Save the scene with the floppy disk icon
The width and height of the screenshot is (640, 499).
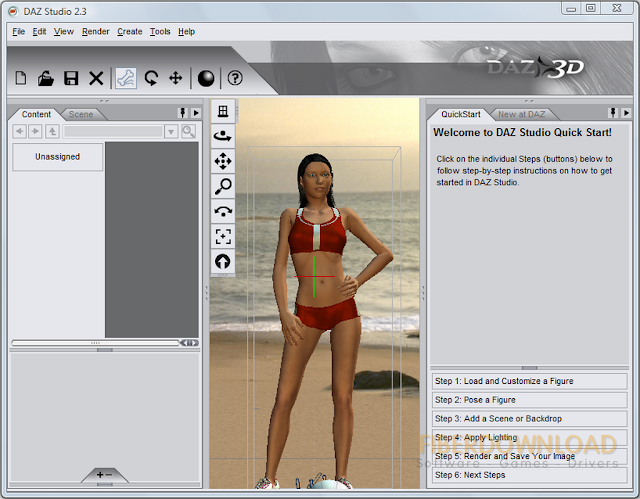click(71, 78)
